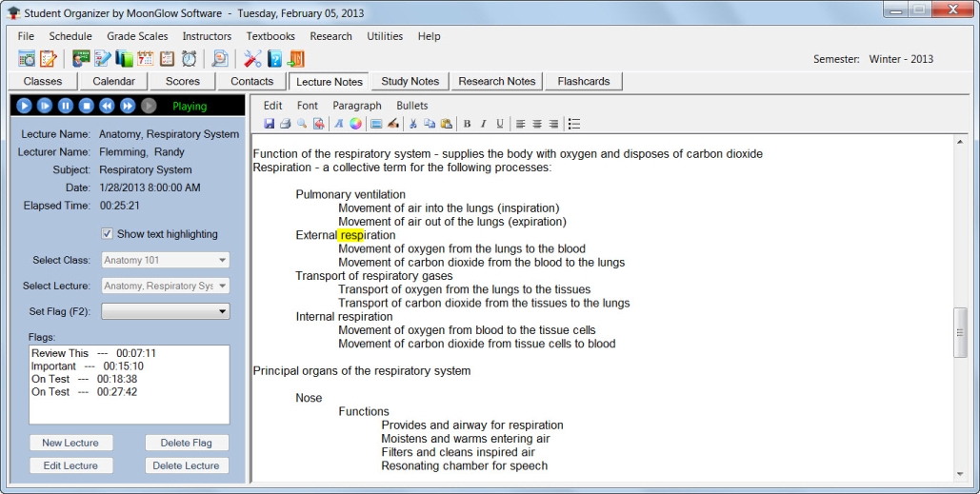Pause the lecture playback
Screen dimensions: 980x494
tap(65, 106)
